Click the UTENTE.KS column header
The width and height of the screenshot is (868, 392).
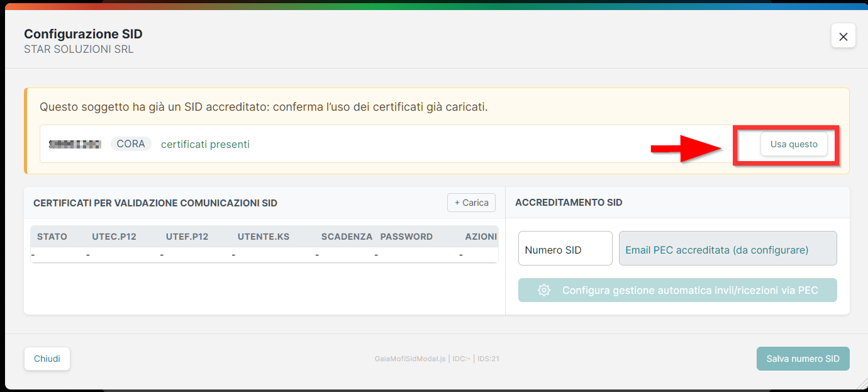[264, 237]
